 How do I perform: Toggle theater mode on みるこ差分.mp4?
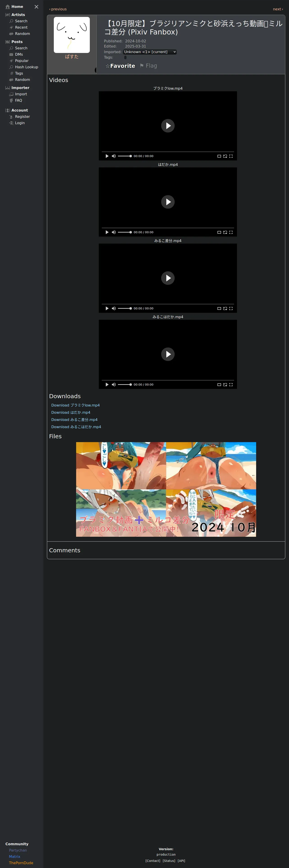click(x=219, y=308)
